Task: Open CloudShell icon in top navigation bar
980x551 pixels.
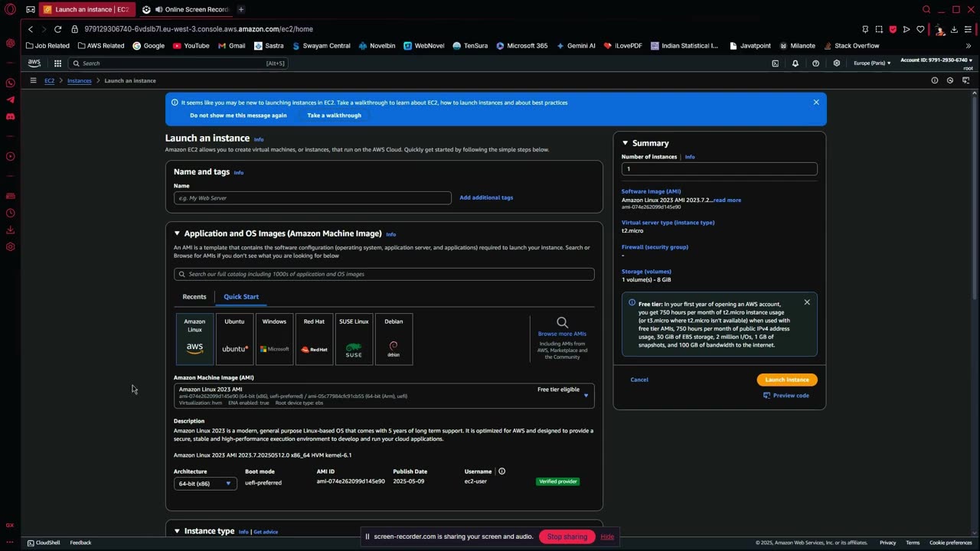Action: click(775, 64)
